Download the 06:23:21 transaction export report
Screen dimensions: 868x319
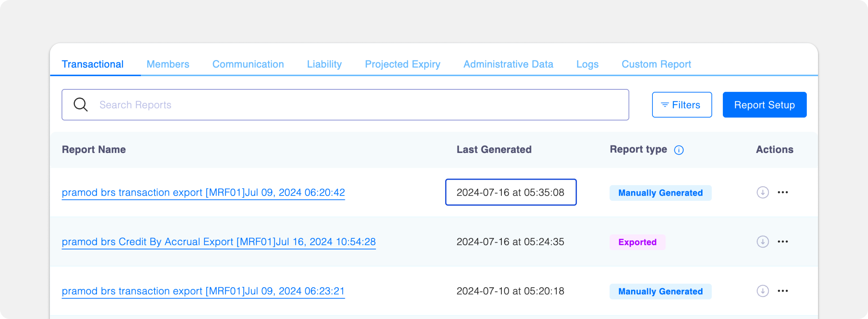(x=763, y=291)
